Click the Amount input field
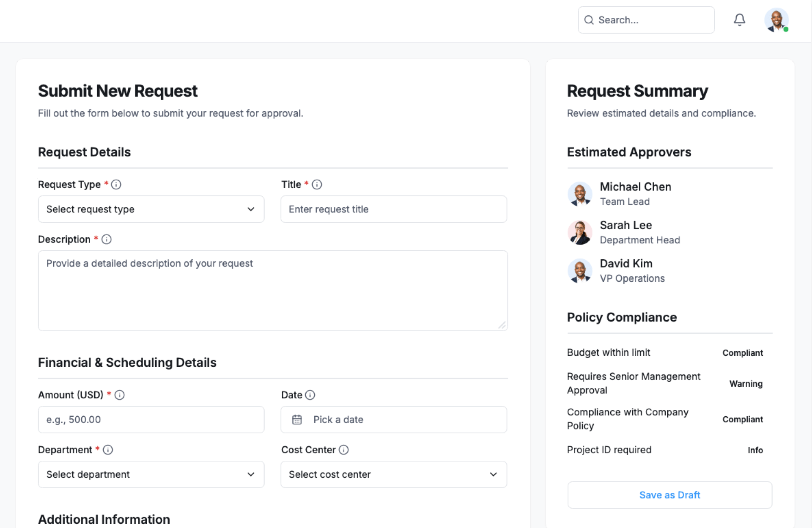 tap(151, 420)
